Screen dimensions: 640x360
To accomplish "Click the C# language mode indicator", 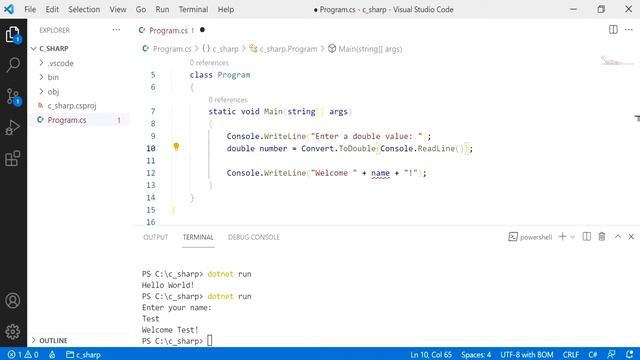I will point(593,354).
